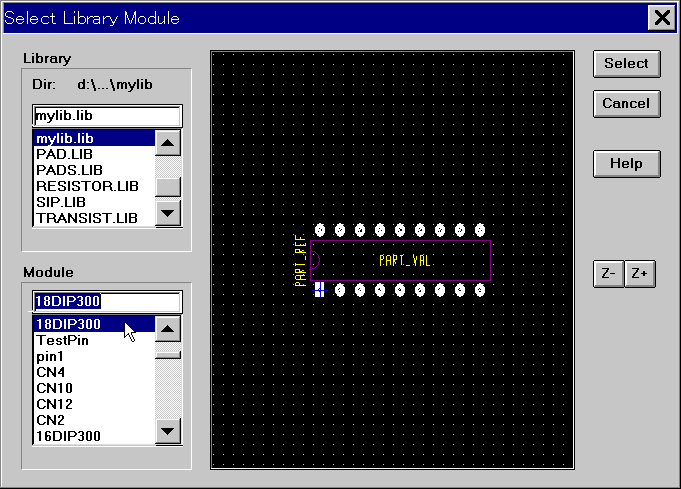Click PART_REF label in footprint preview

pyautogui.click(x=301, y=261)
